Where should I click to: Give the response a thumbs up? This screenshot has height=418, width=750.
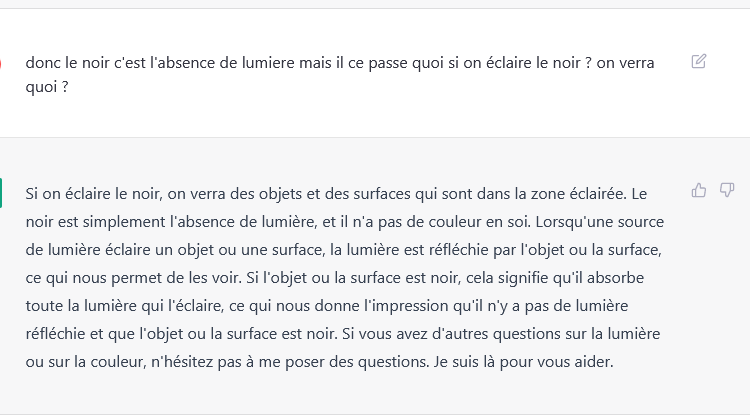tap(699, 190)
